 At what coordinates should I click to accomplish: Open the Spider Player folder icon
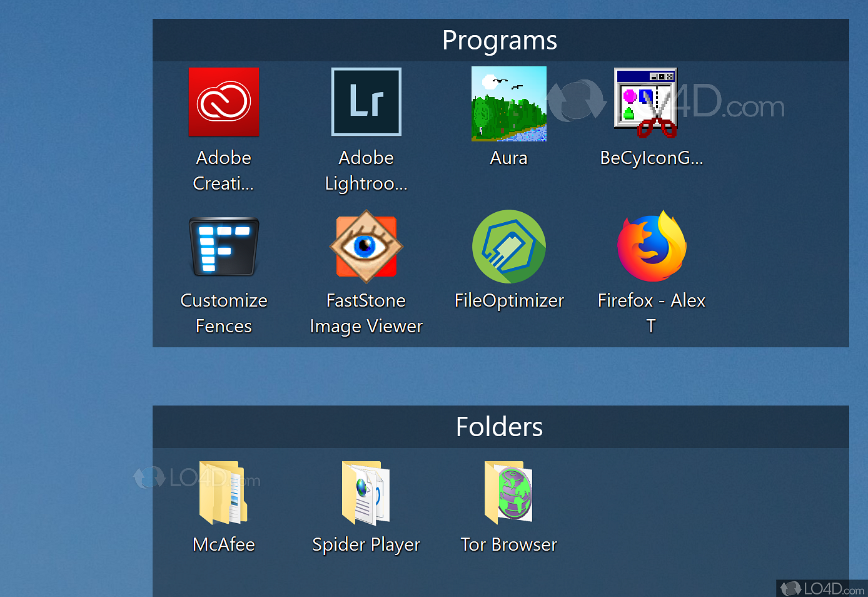pos(366,492)
